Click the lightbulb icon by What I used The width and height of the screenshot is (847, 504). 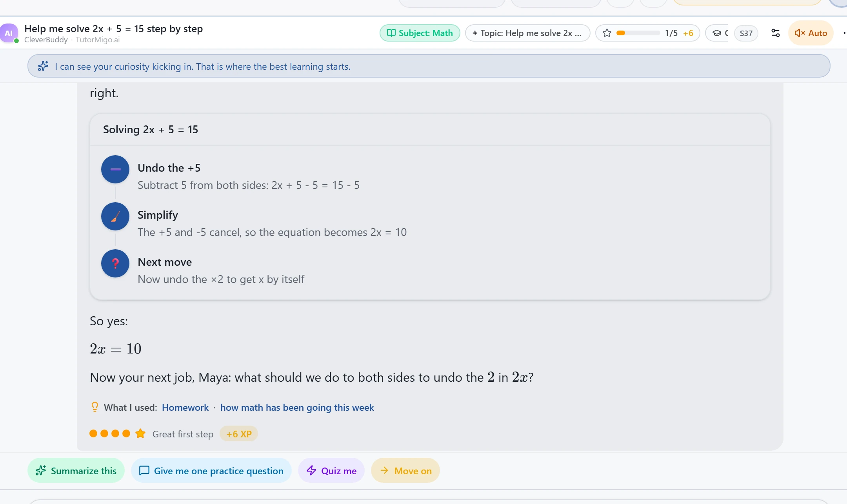(x=95, y=407)
